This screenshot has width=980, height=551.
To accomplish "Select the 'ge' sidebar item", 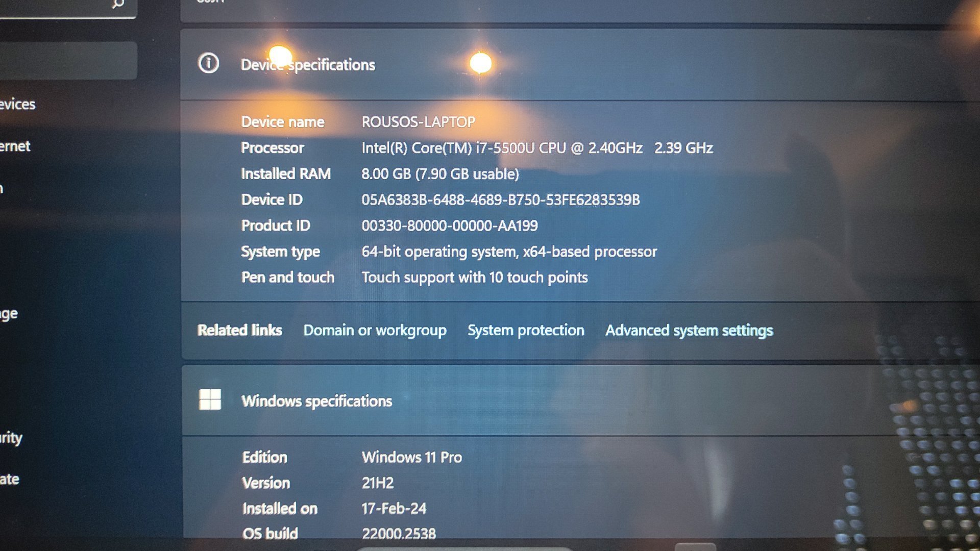I will click(9, 314).
